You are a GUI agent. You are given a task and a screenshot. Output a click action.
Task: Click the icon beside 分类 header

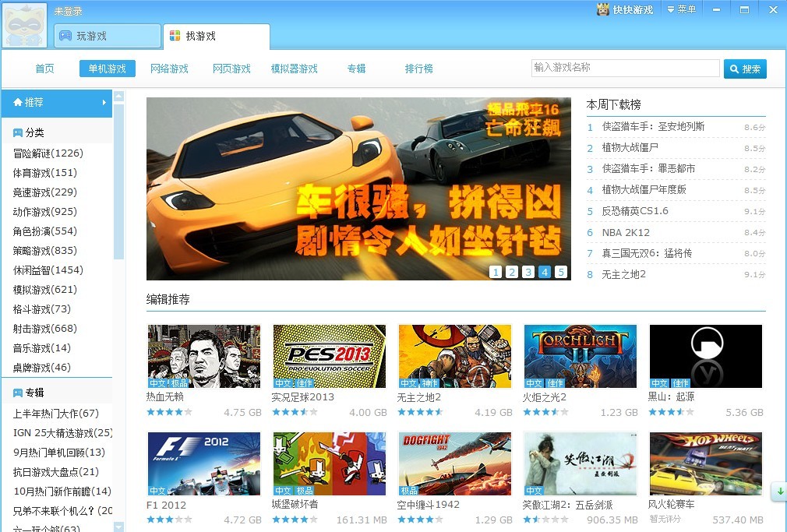click(18, 132)
